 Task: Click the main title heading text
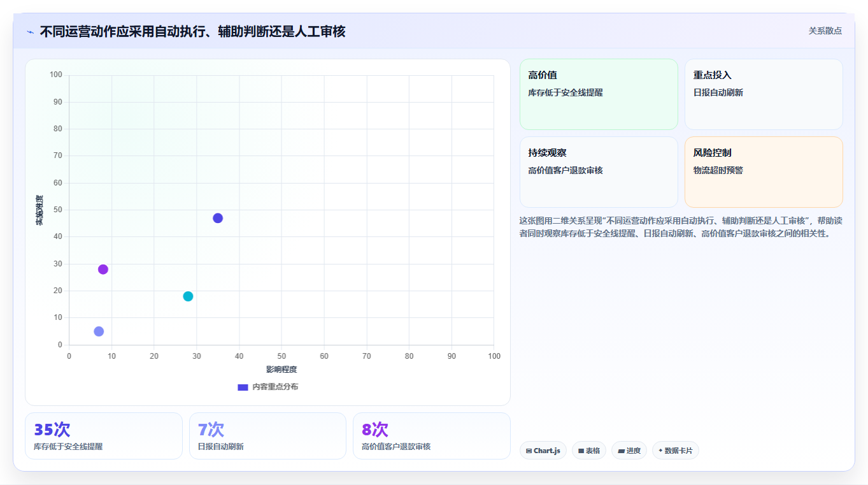coord(192,31)
